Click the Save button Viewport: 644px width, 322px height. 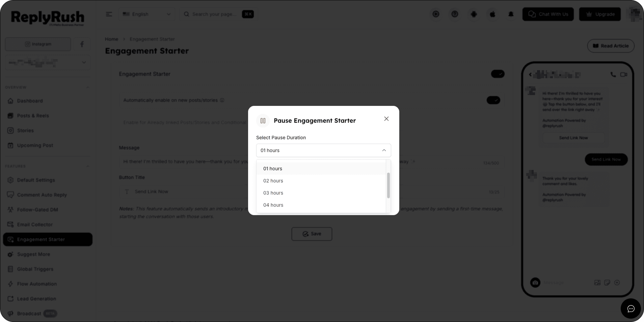click(x=312, y=234)
